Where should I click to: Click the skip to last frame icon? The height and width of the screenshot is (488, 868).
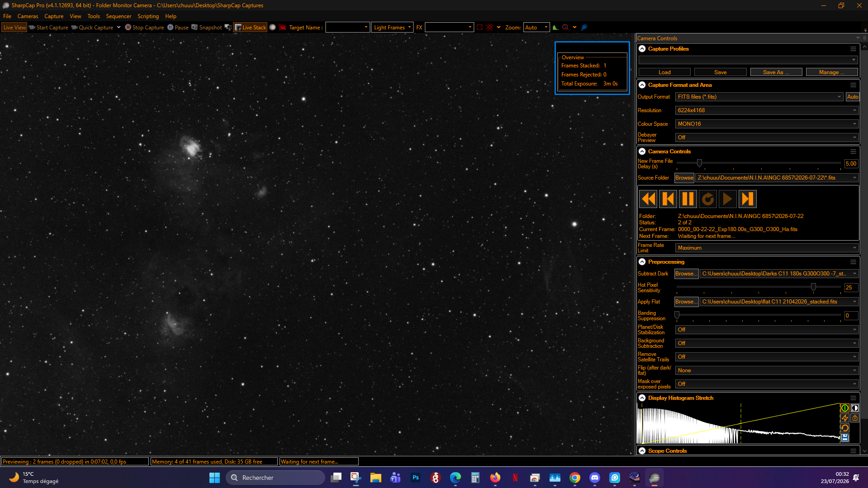point(747,199)
